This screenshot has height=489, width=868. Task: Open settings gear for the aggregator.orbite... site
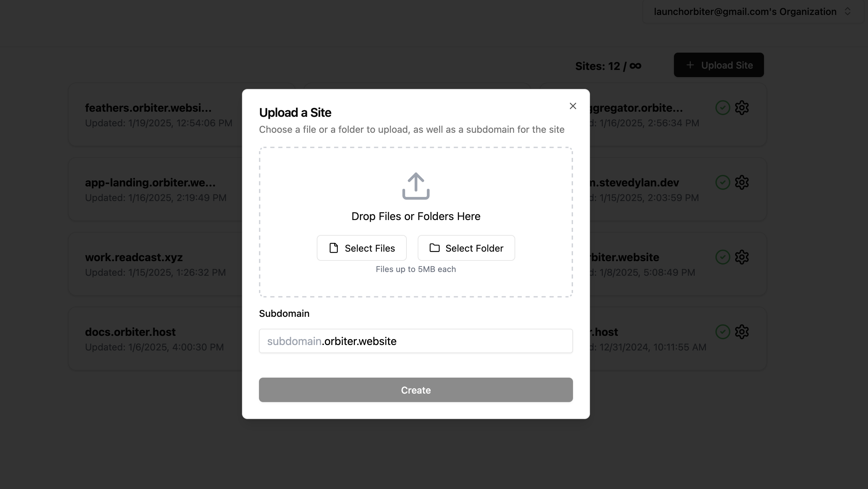(x=742, y=108)
